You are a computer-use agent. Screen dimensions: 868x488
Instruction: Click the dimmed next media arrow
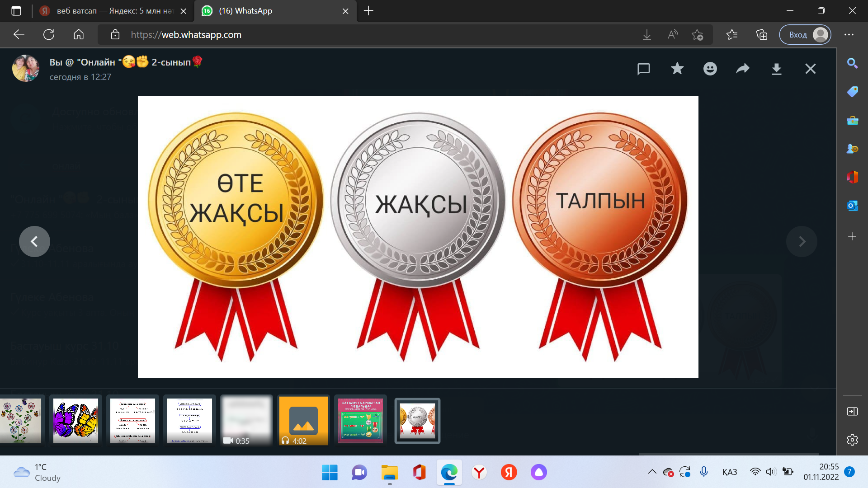pyautogui.click(x=802, y=241)
